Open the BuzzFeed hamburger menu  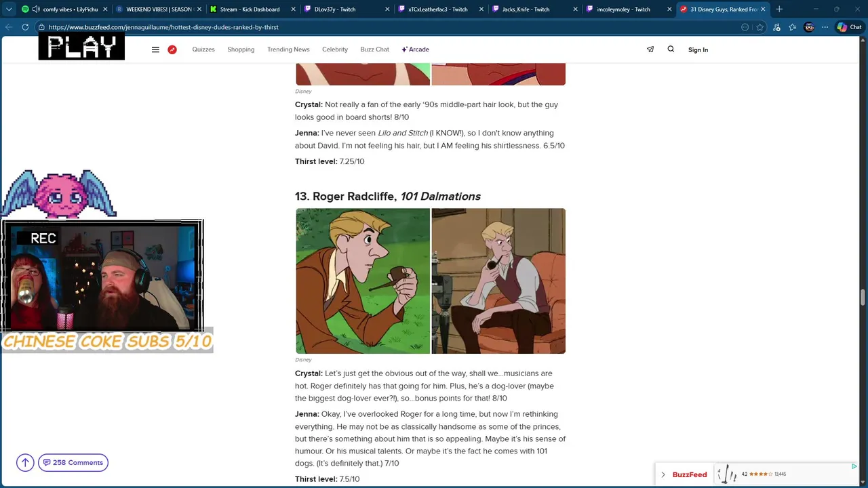(155, 49)
